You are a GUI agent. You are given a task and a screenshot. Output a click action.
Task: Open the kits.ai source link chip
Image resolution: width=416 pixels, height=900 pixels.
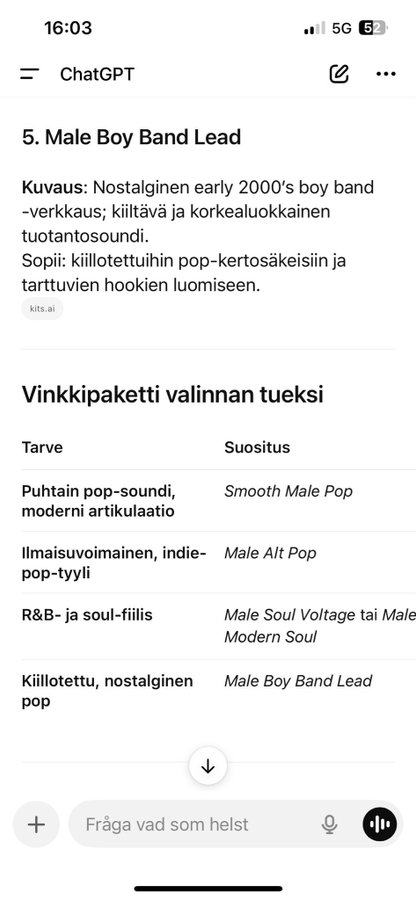[42, 309]
